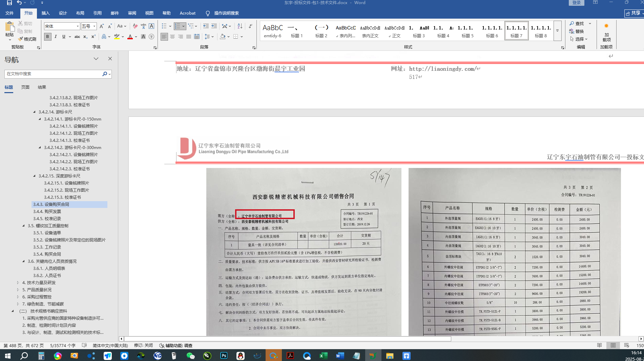
Task: Open Photoshop from the Windows taskbar
Action: pyautogui.click(x=224, y=356)
